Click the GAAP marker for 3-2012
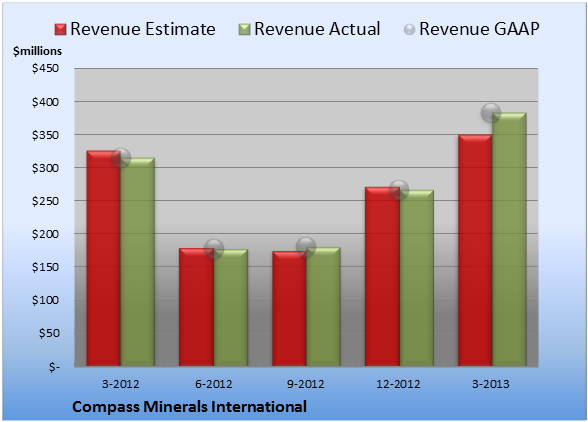This screenshot has height=422, width=588. (x=121, y=158)
